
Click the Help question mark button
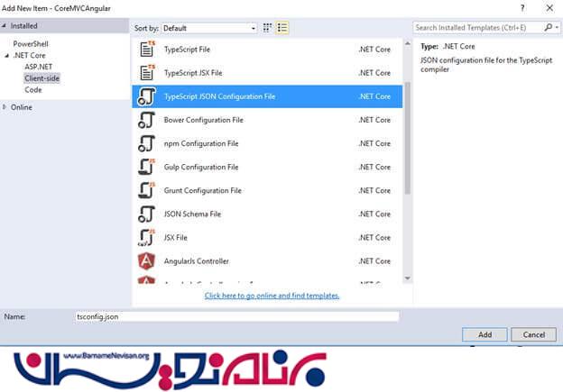pyautogui.click(x=522, y=8)
